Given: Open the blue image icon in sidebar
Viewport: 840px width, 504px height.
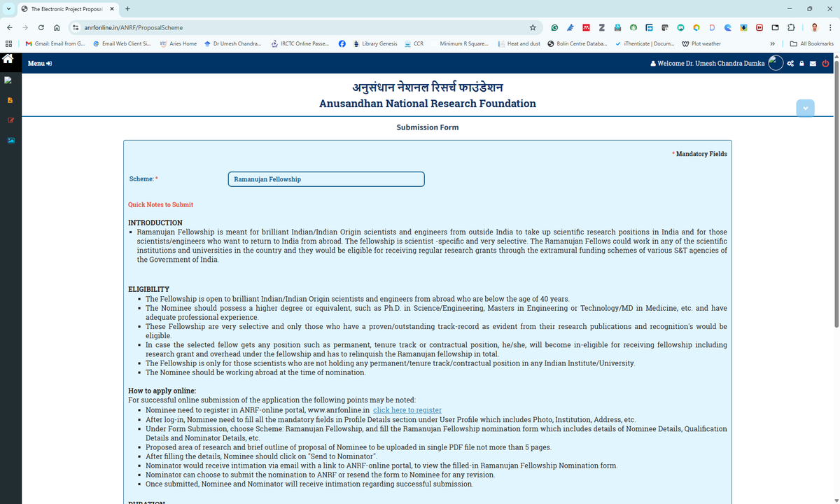Looking at the screenshot, I should coord(10,140).
